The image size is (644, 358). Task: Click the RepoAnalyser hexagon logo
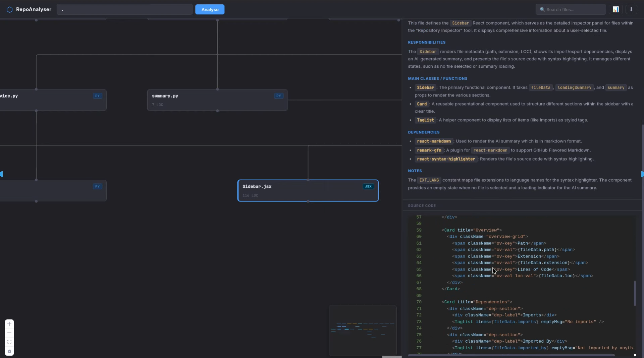coord(10,9)
